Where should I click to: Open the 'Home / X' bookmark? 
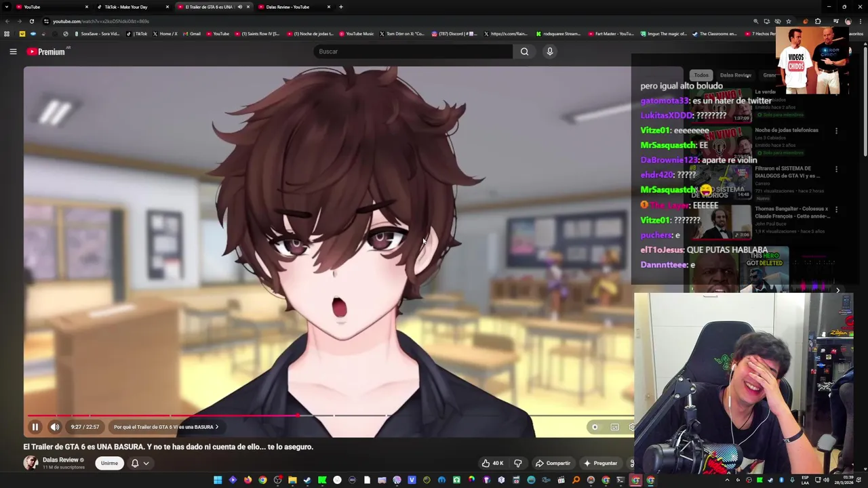coord(165,34)
